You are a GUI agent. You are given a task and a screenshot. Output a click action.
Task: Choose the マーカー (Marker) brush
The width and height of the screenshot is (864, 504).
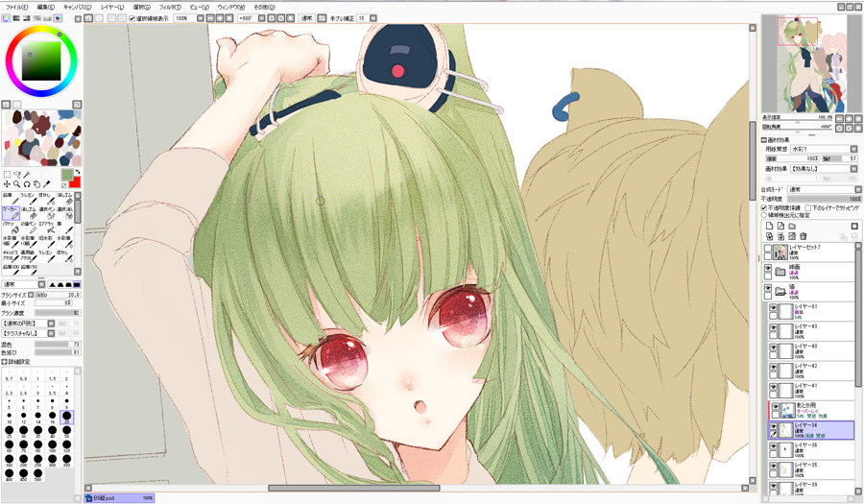[x=11, y=213]
